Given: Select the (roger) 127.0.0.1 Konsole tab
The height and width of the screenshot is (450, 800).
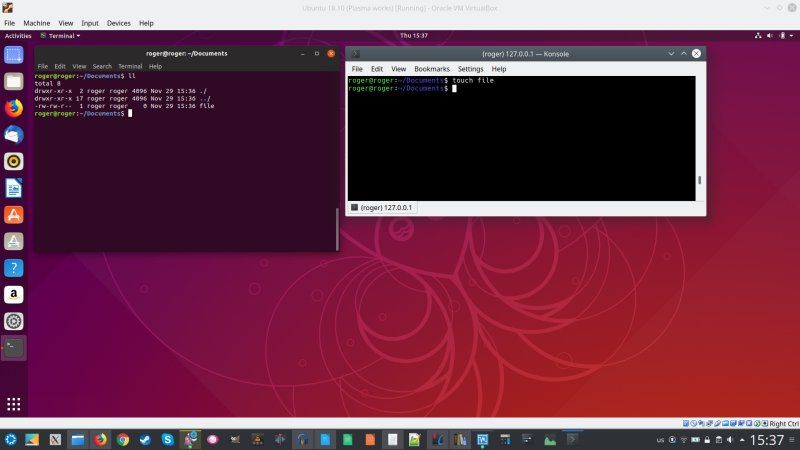Looking at the screenshot, I should 383,207.
